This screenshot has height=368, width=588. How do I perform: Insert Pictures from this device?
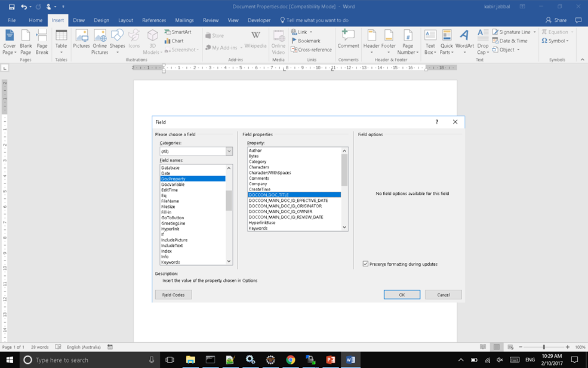coord(81,39)
